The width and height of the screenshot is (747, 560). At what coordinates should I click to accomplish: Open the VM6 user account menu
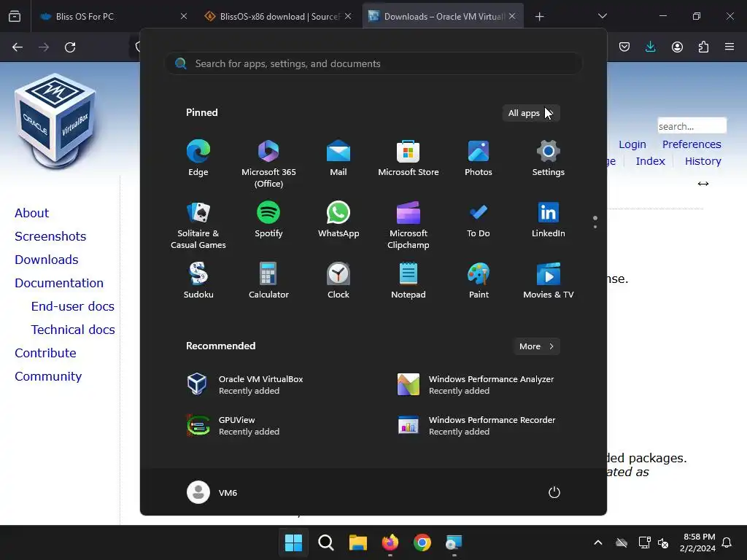tap(212, 492)
